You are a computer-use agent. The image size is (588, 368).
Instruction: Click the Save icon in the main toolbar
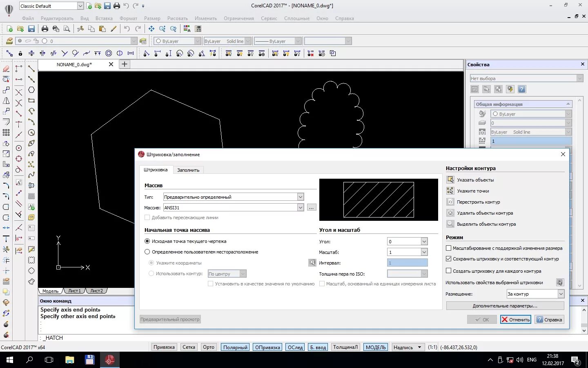point(31,29)
